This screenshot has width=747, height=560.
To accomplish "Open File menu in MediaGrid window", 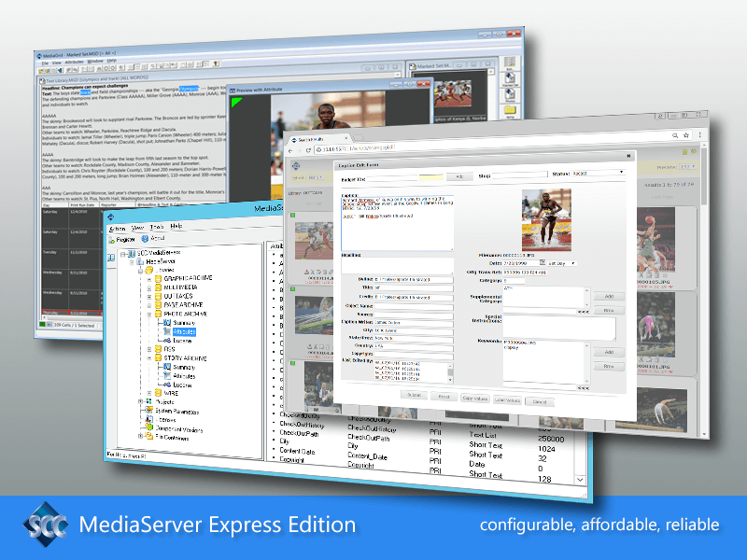I will coord(45,63).
